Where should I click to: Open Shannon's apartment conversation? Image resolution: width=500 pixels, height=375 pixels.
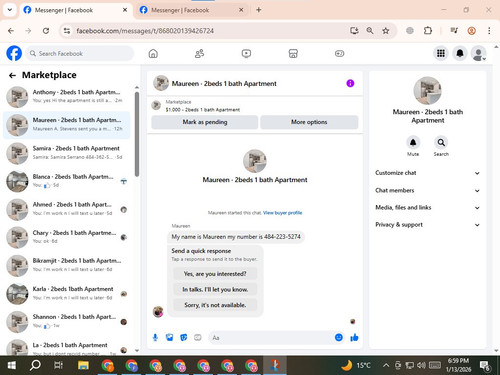67,322
